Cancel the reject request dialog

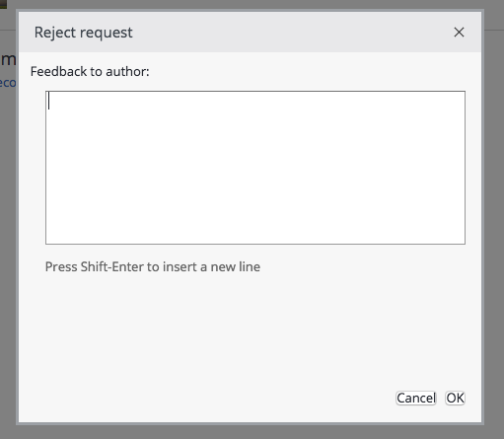[416, 399]
